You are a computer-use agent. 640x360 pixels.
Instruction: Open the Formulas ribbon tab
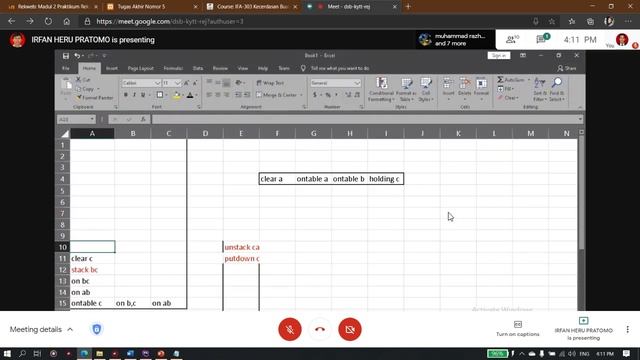click(173, 68)
